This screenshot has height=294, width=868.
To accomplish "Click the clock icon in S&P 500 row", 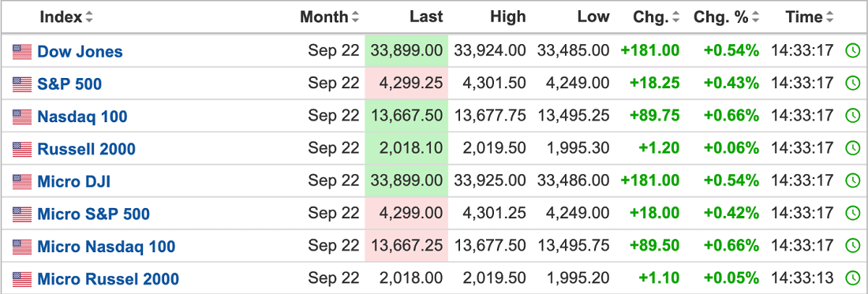I will (852, 84).
